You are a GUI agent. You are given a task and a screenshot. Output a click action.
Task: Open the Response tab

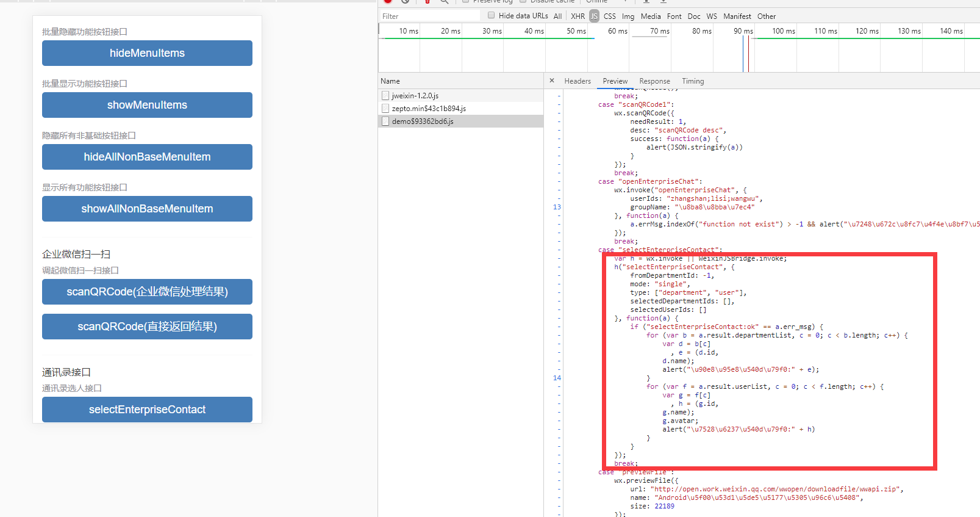pyautogui.click(x=654, y=81)
